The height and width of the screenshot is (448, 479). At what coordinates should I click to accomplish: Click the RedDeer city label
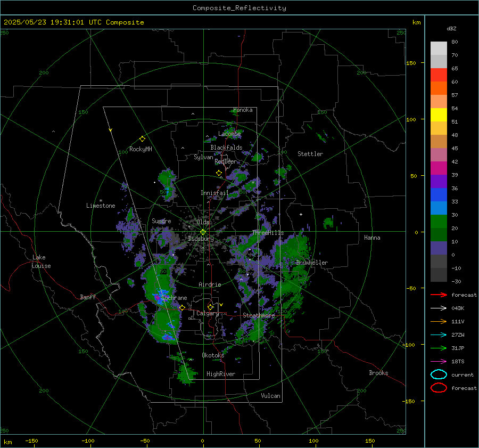[x=226, y=161]
